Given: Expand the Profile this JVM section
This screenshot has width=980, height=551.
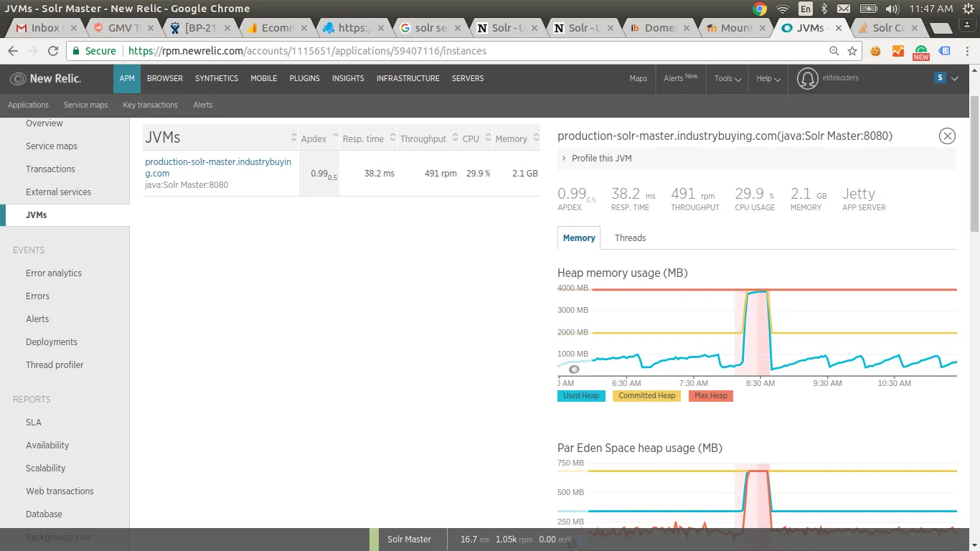Looking at the screenshot, I should 756,159.
